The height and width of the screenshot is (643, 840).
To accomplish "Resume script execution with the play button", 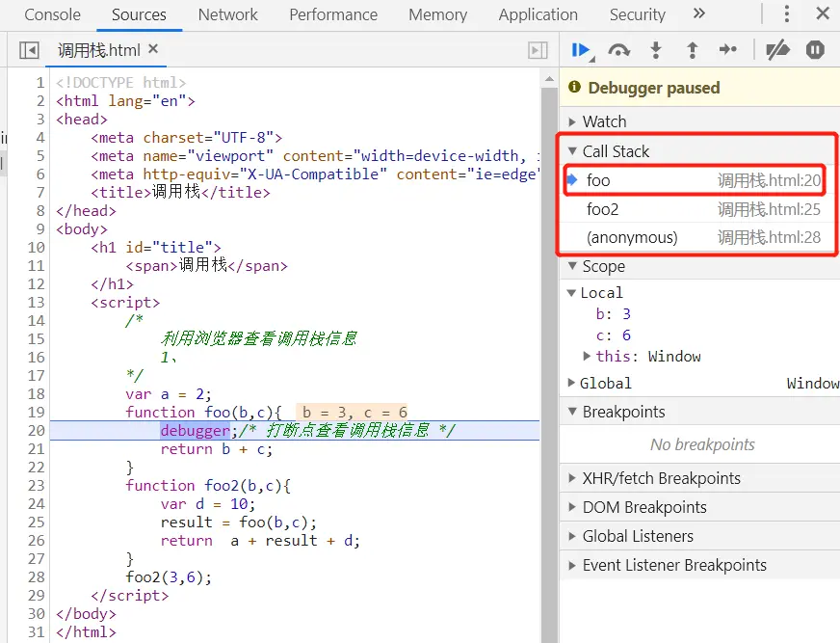I will click(581, 50).
